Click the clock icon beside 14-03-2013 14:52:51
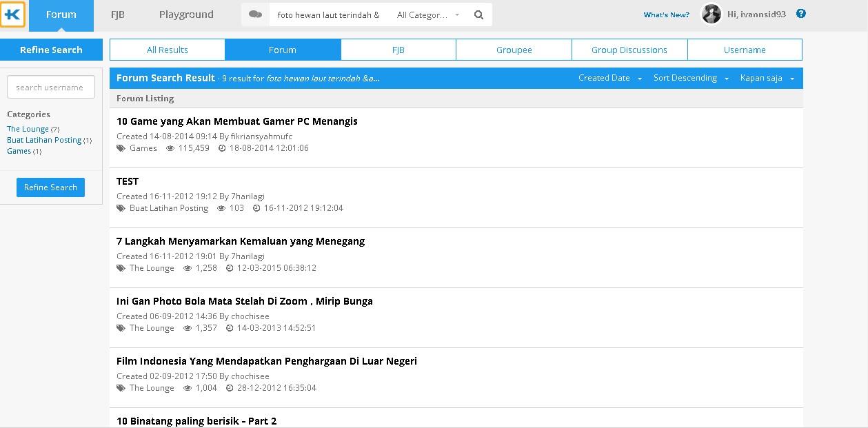Viewport: 868px width, 428px height. click(230, 328)
